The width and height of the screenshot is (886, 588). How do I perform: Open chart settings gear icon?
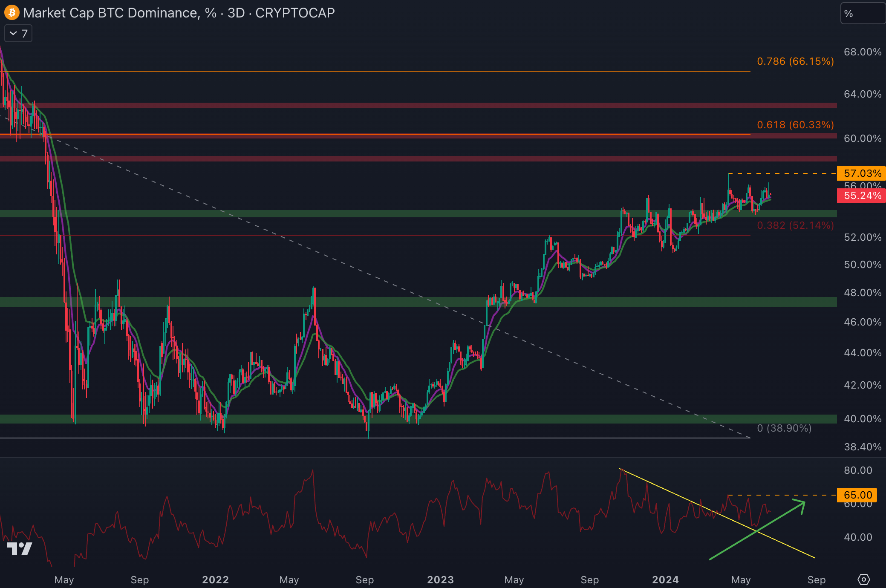[x=863, y=579]
